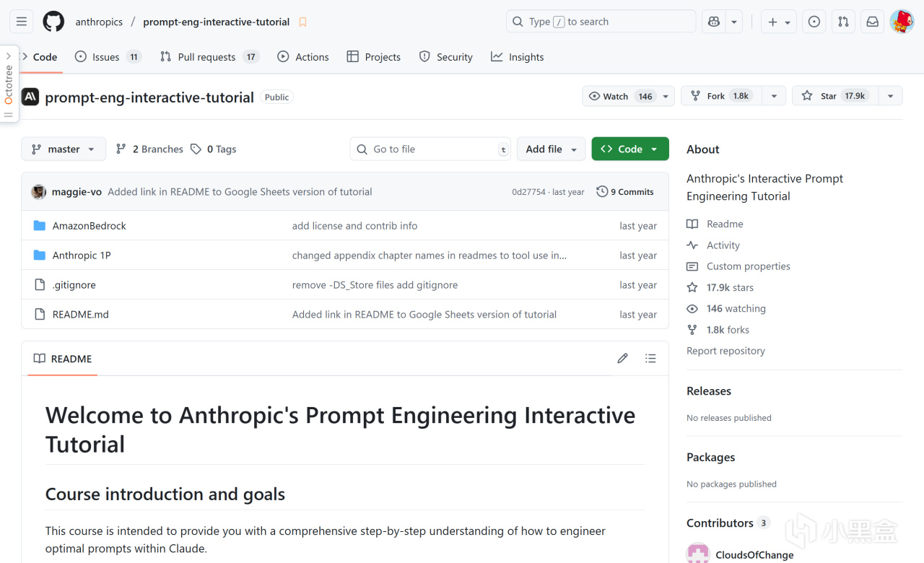
Task: View 0 Tags link
Action: (214, 149)
